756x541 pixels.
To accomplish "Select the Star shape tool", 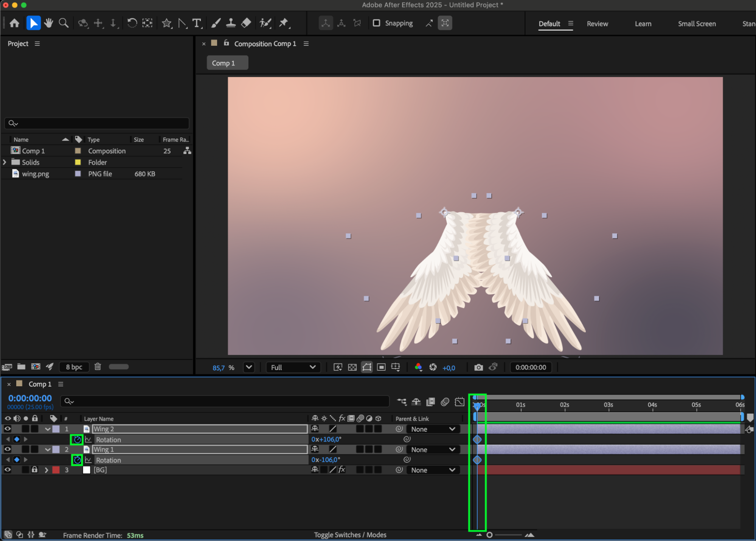I will (166, 23).
